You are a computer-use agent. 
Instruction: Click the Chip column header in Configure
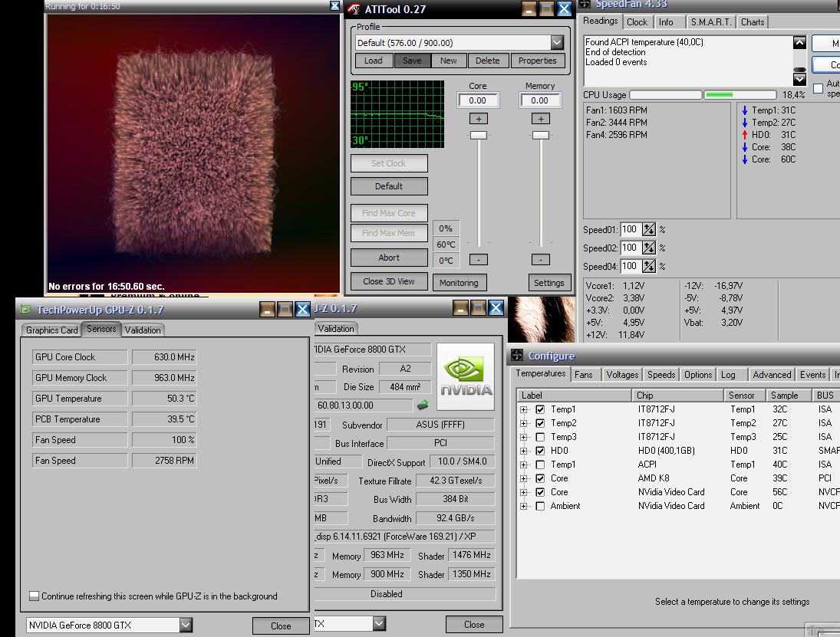(x=677, y=395)
